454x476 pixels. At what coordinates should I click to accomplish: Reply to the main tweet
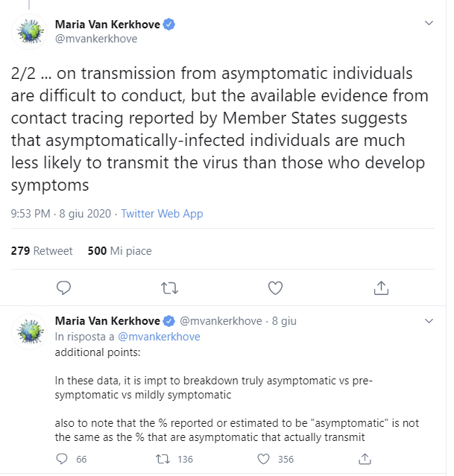[x=64, y=287]
